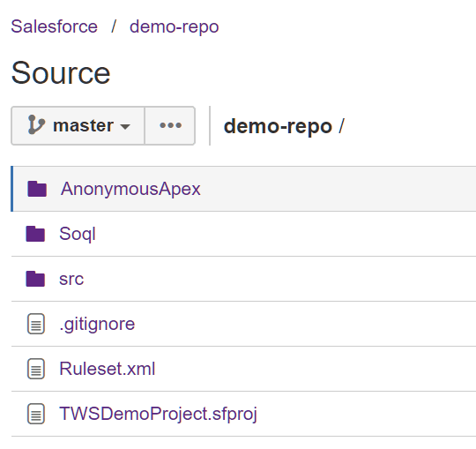
Task: Open the Ruleset.xml file
Action: (108, 369)
